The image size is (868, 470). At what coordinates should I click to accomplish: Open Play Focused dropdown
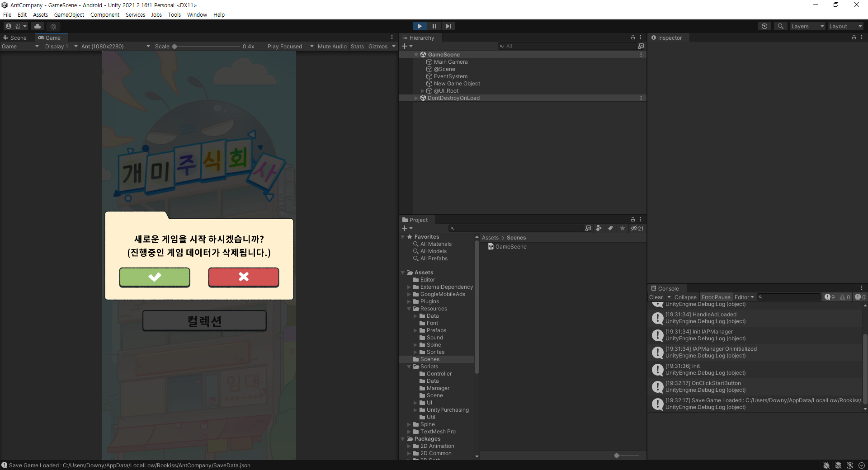[x=290, y=46]
